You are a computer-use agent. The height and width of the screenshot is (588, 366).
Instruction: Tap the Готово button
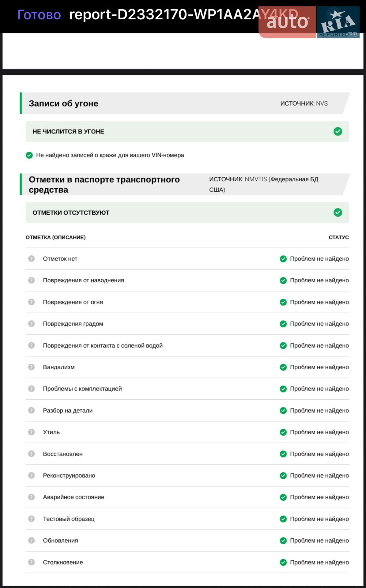[39, 15]
